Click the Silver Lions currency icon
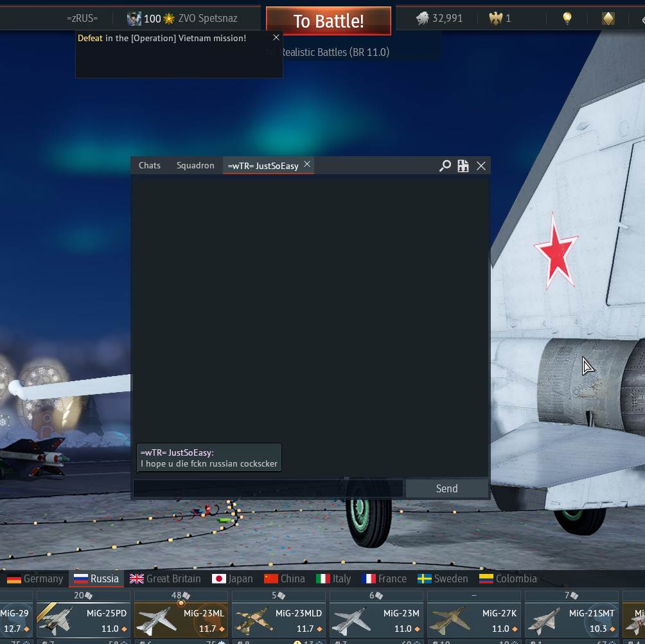Screen dimensions: 645x644 point(422,18)
